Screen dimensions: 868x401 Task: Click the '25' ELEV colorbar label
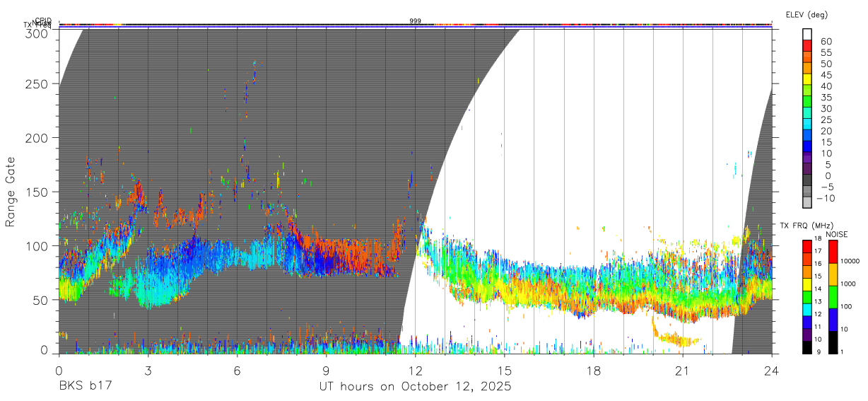coord(826,120)
